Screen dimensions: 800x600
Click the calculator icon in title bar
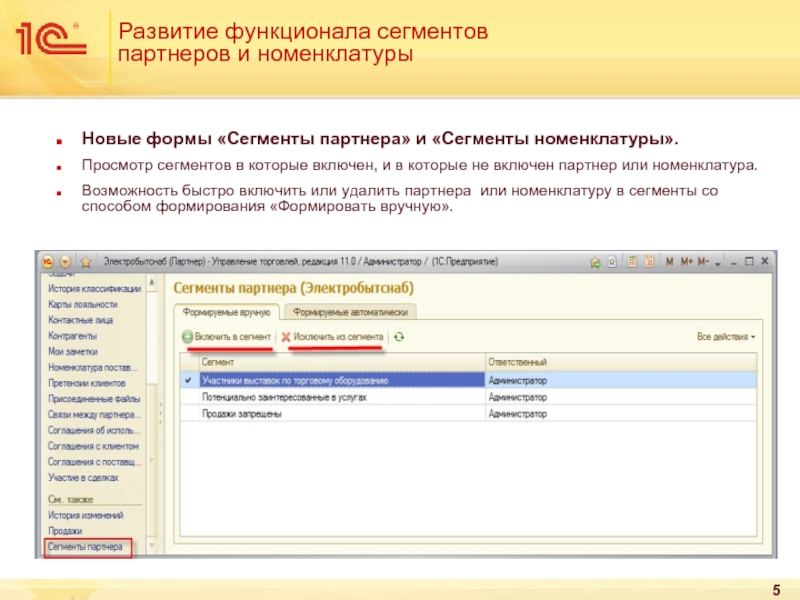633,262
